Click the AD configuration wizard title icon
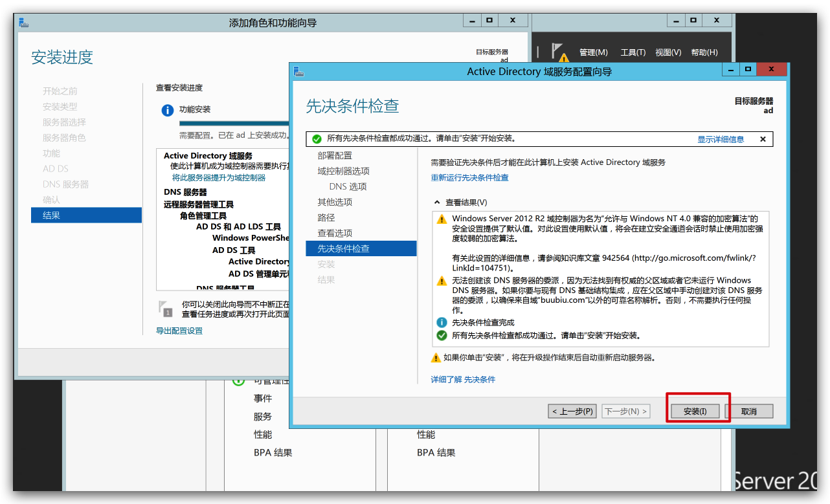 [x=298, y=71]
